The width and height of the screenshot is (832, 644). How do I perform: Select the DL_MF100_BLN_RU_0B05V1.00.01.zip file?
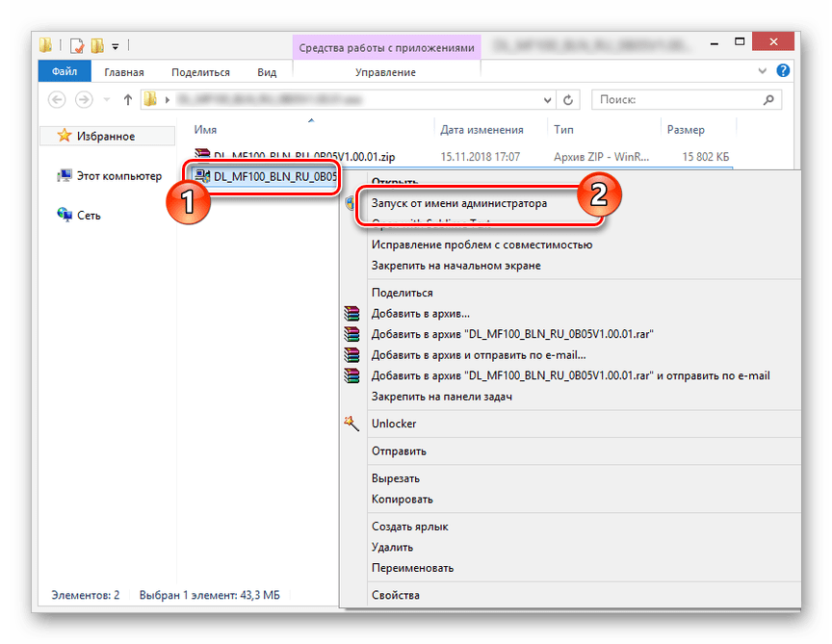click(x=304, y=157)
